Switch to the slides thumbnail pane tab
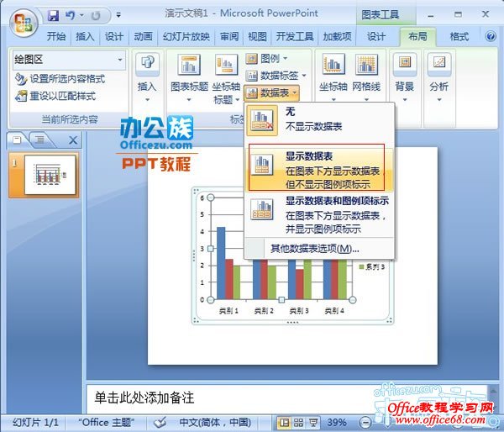This screenshot has width=504, height=432. click(17, 140)
